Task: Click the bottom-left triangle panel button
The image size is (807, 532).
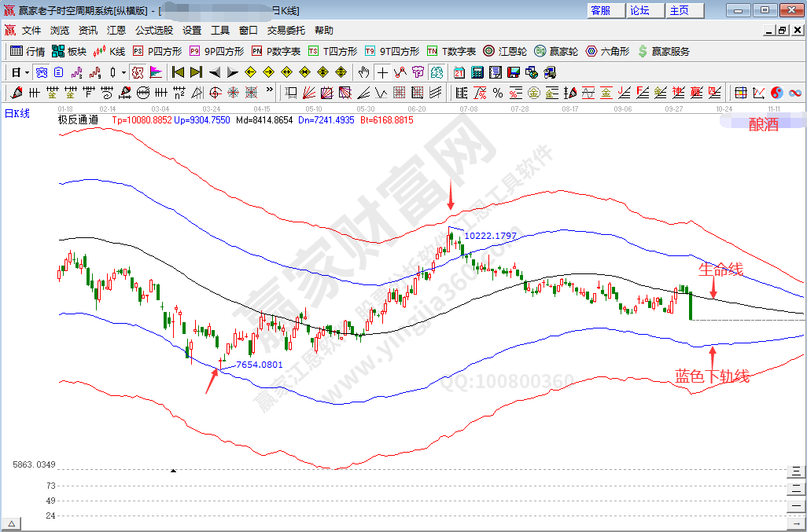Action: 12,523
